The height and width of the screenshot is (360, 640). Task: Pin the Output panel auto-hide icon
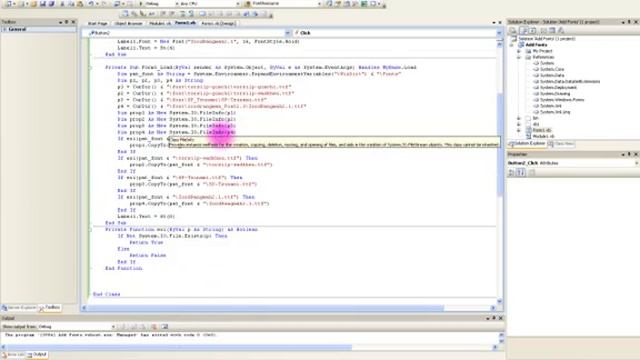click(494, 318)
